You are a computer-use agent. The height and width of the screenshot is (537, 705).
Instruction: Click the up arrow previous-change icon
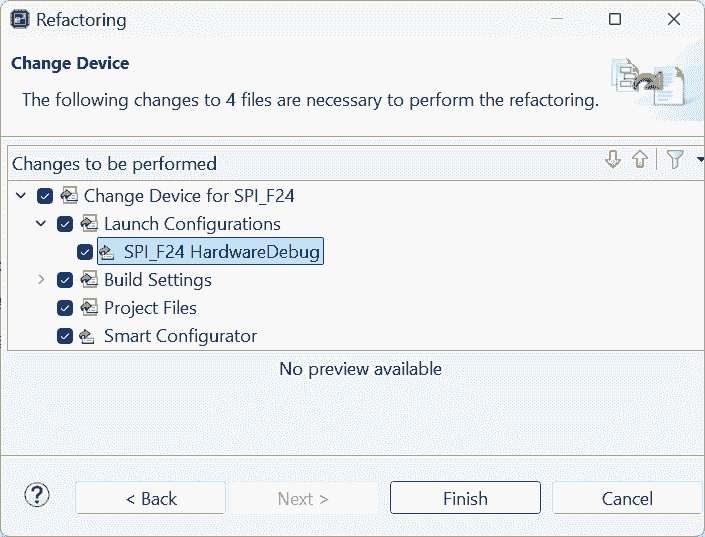[640, 160]
